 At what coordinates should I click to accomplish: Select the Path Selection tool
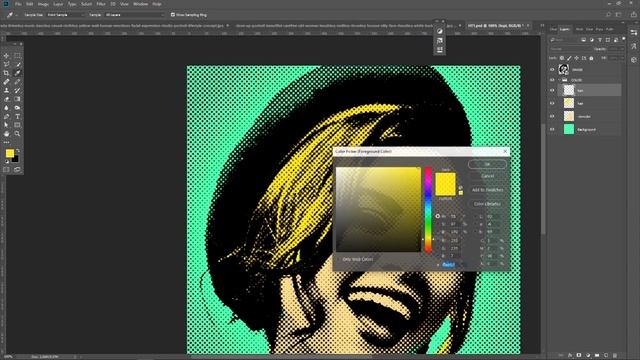[6, 125]
